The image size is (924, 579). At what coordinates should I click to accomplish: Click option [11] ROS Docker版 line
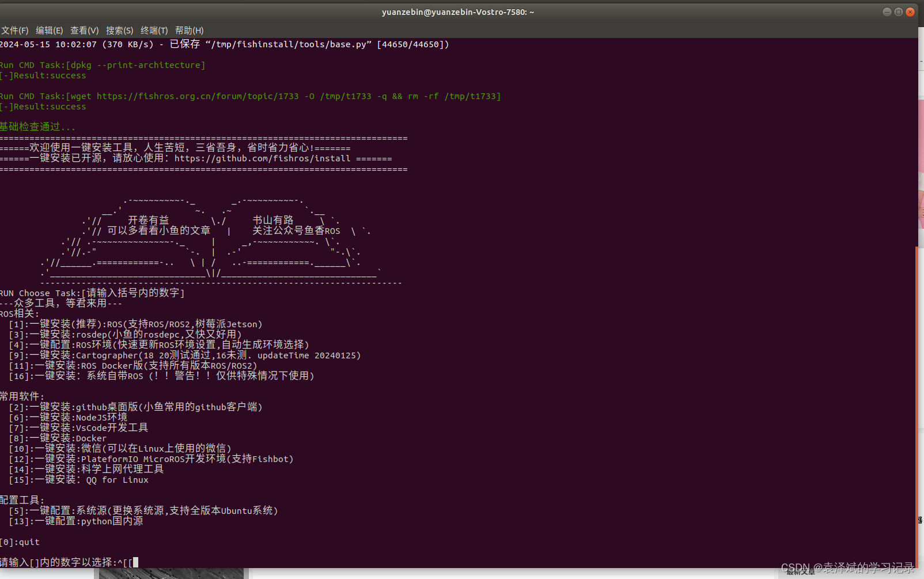133,366
